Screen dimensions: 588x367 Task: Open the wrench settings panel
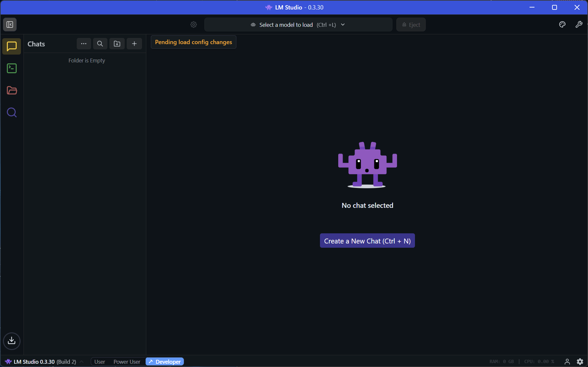[x=579, y=25]
